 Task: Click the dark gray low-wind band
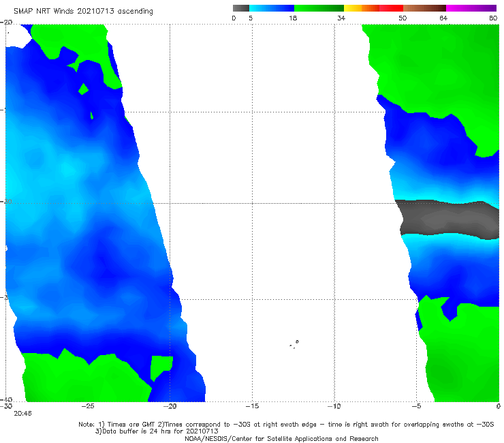[448, 219]
